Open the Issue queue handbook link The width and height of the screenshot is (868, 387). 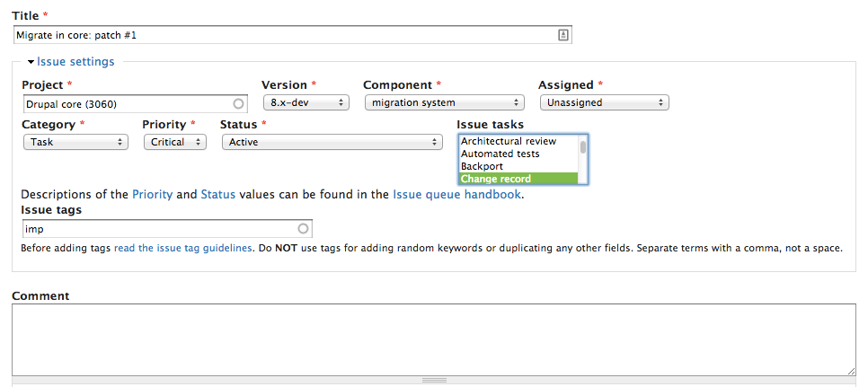456,195
